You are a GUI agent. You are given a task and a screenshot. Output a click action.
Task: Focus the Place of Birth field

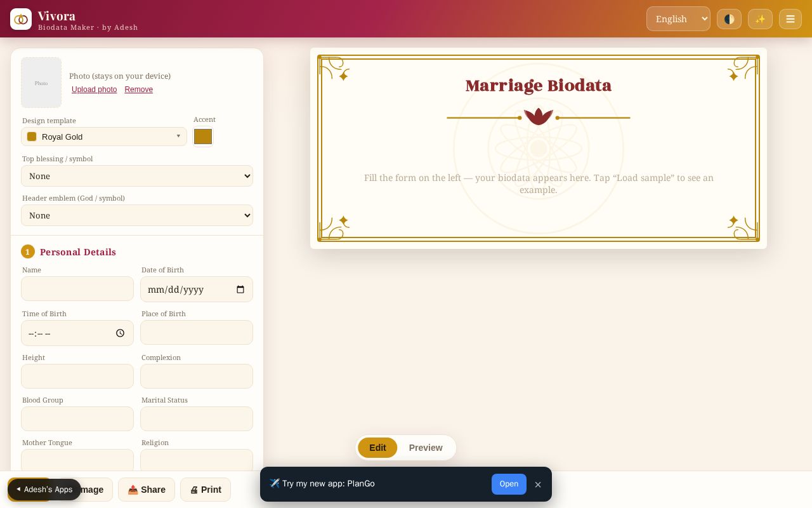pyautogui.click(x=197, y=332)
